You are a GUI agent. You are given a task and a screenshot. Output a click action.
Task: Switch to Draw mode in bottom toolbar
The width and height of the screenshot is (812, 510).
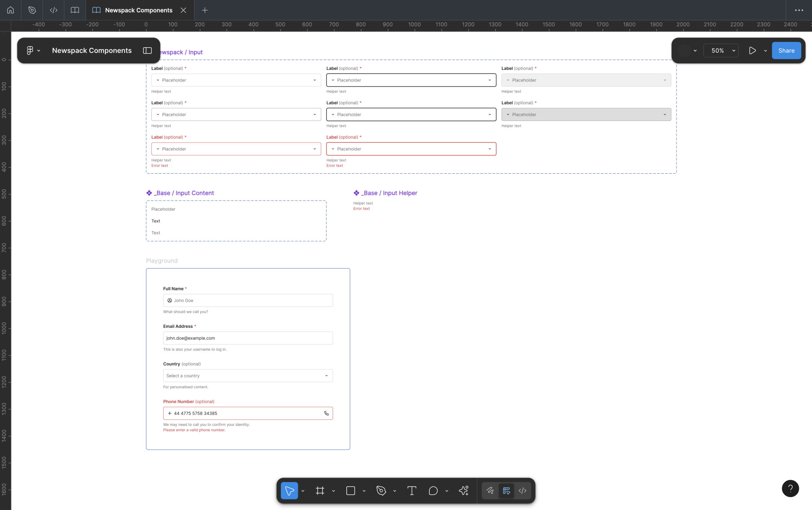pyautogui.click(x=490, y=490)
